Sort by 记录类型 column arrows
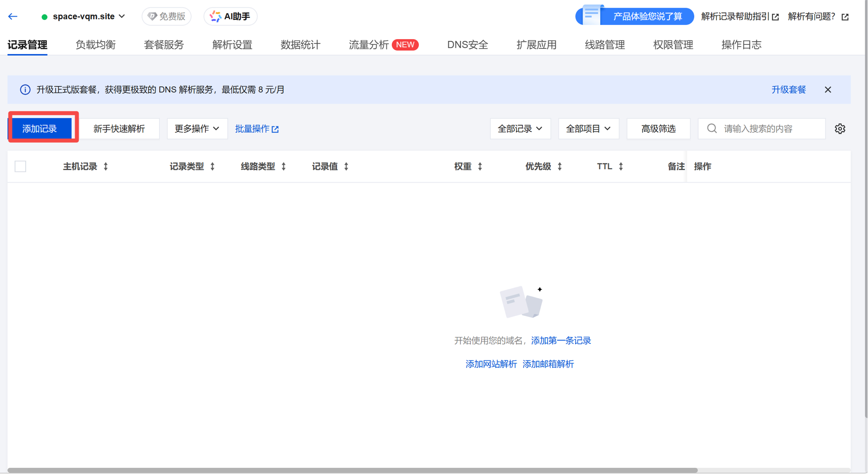 pos(213,167)
